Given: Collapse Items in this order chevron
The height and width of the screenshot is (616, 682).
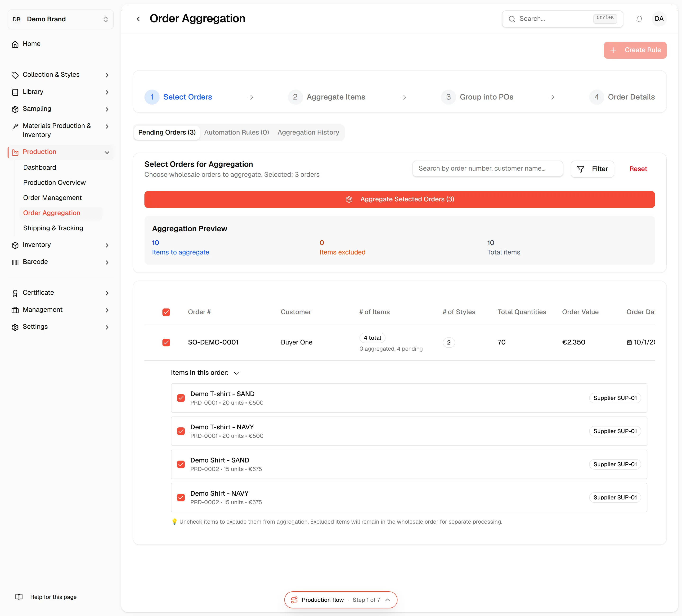Looking at the screenshot, I should click(237, 373).
